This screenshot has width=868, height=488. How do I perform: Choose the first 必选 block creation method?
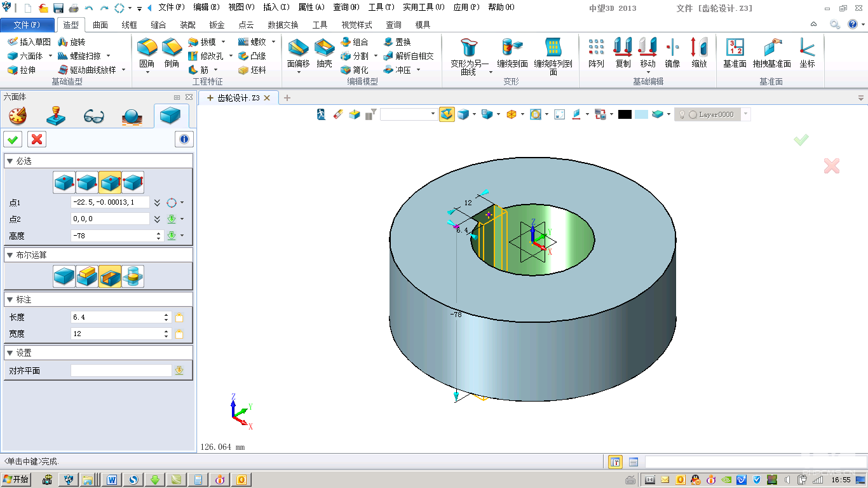64,182
